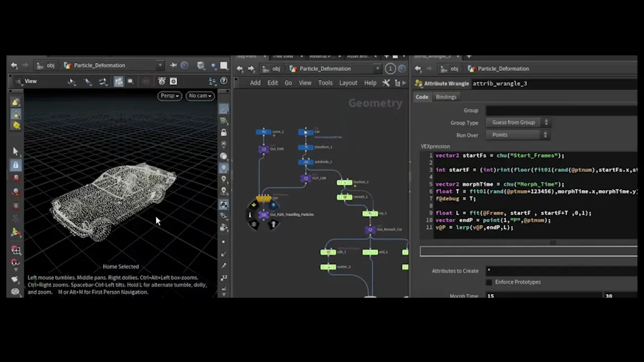Open the Tools menu in the network editor
644x362 pixels.
[325, 82]
